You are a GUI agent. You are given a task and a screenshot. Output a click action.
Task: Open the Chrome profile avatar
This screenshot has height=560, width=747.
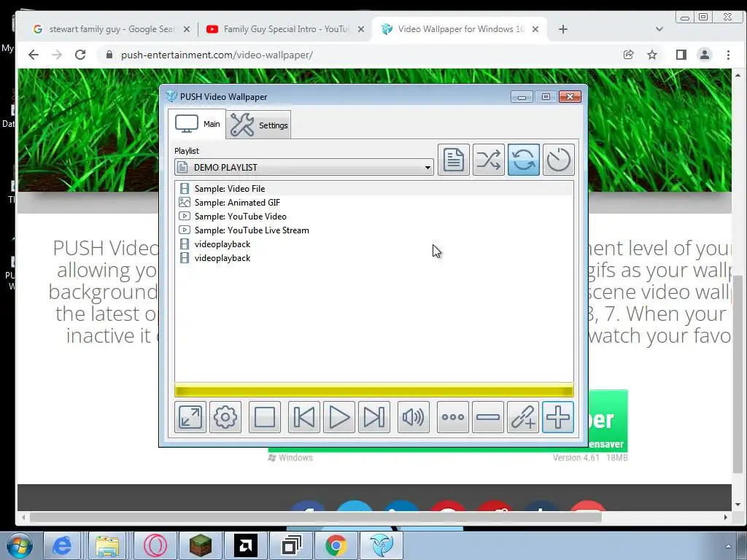pos(705,55)
